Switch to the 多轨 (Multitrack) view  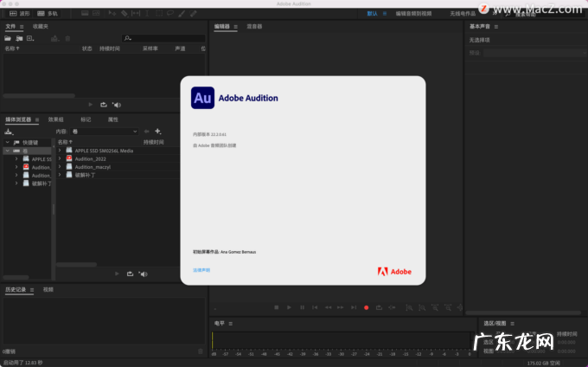pos(48,14)
